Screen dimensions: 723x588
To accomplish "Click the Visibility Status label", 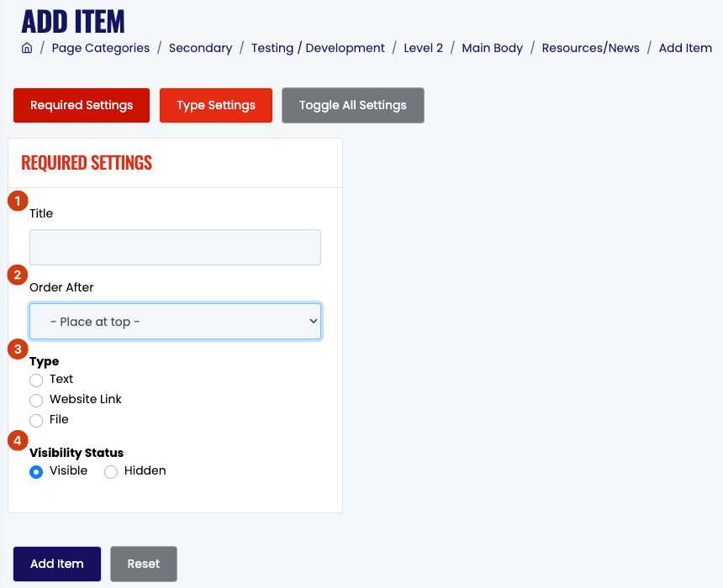I will click(x=77, y=453).
